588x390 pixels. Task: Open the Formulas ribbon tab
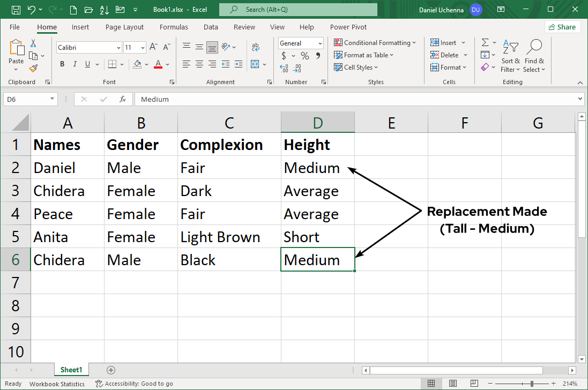point(174,27)
